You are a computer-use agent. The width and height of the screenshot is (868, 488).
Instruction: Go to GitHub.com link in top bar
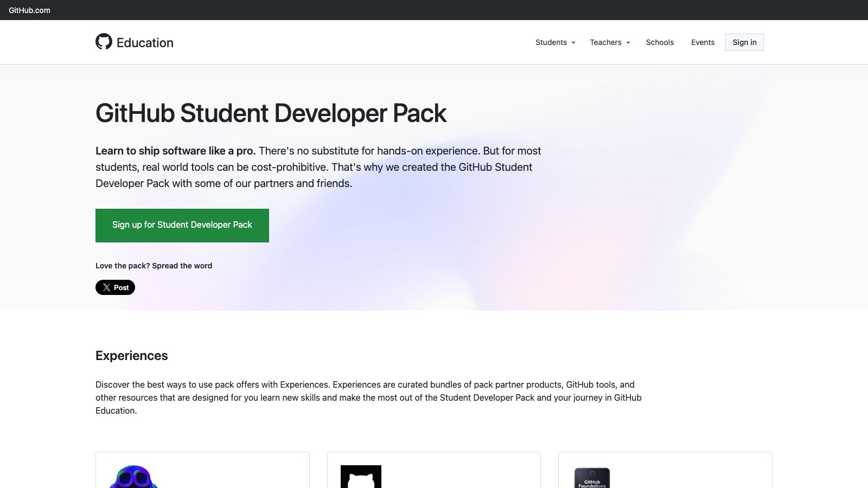(29, 10)
